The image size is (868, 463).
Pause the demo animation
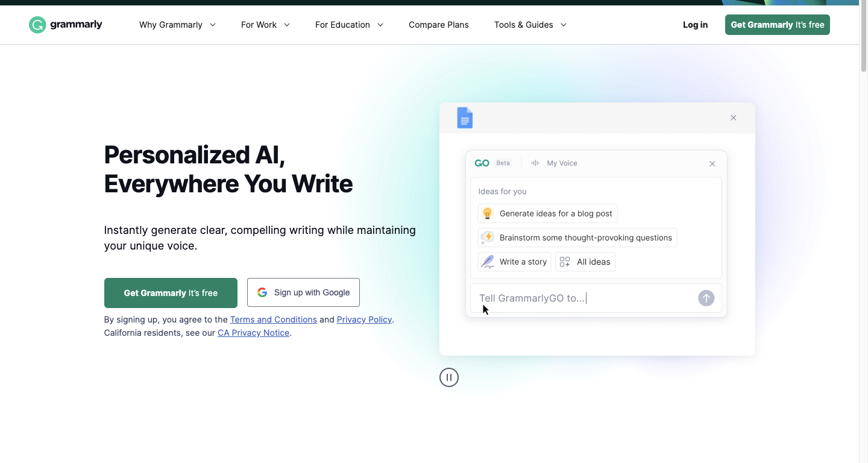(449, 377)
